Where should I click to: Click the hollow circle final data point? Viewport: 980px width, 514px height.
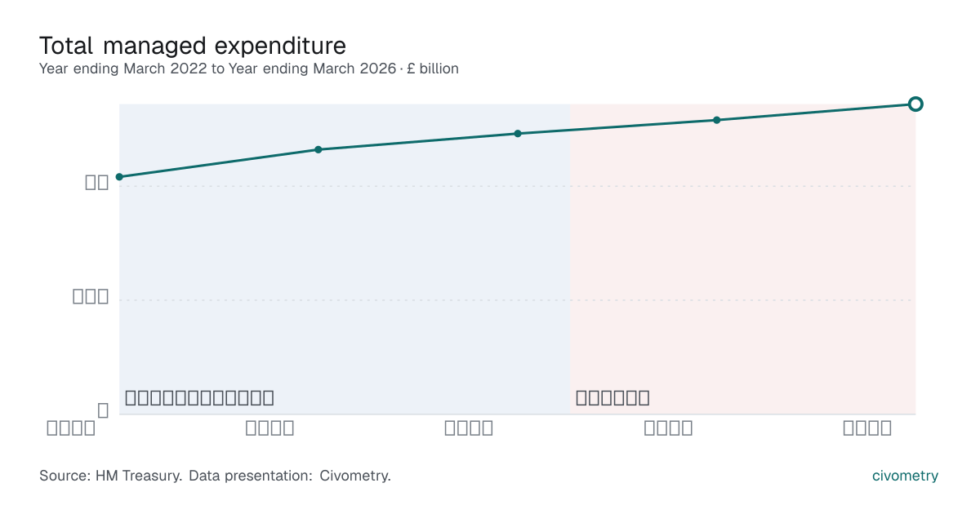pyautogui.click(x=915, y=104)
